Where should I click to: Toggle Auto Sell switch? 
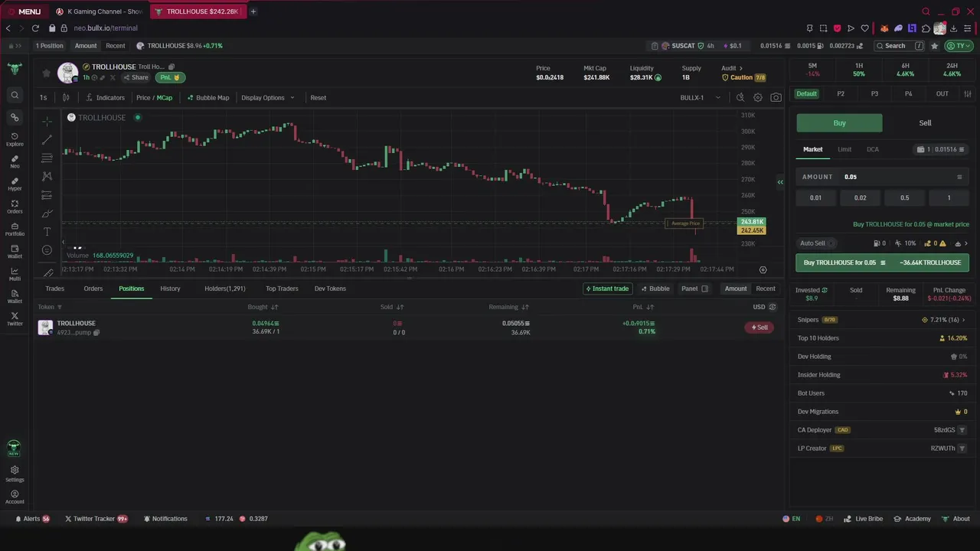coord(831,243)
